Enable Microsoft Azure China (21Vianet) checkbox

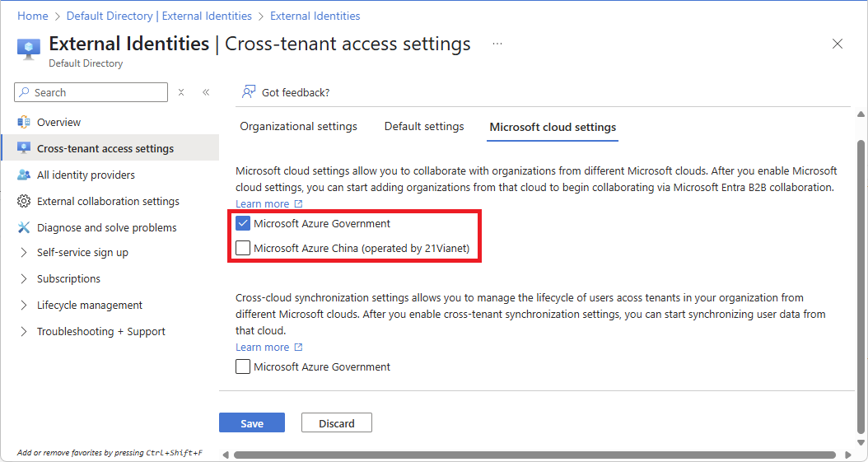243,248
